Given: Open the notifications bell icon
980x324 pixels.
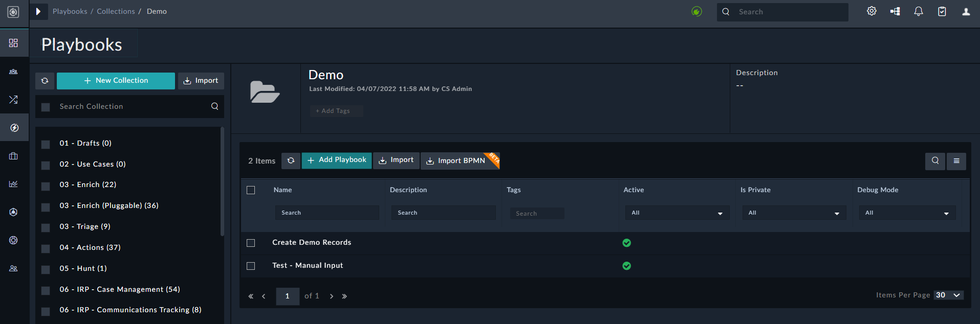Looking at the screenshot, I should [x=919, y=11].
